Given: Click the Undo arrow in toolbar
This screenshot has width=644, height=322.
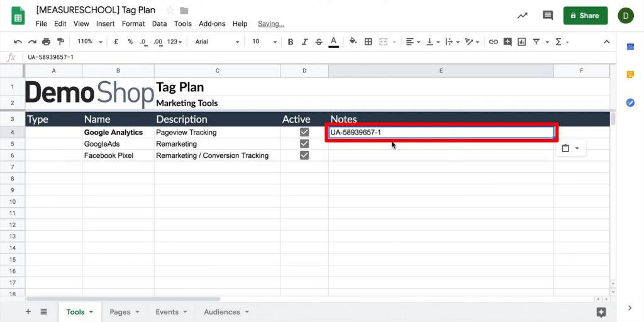Looking at the screenshot, I should click(x=18, y=42).
